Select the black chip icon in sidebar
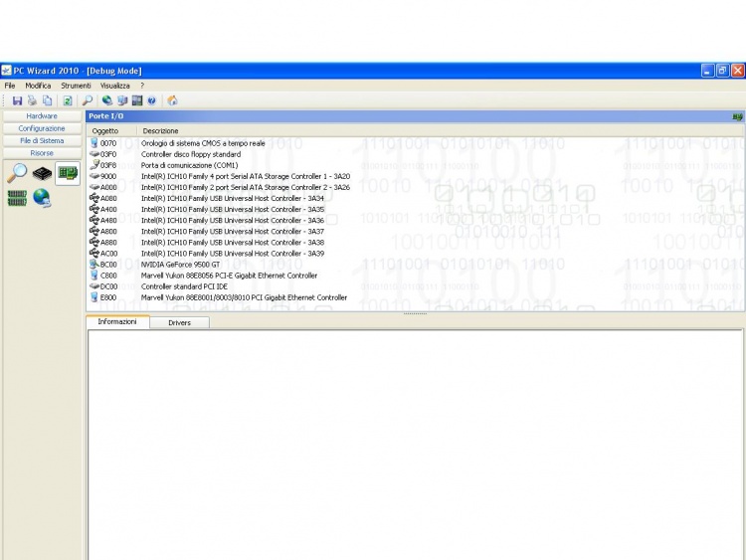This screenshot has height=560, width=746. [x=42, y=173]
